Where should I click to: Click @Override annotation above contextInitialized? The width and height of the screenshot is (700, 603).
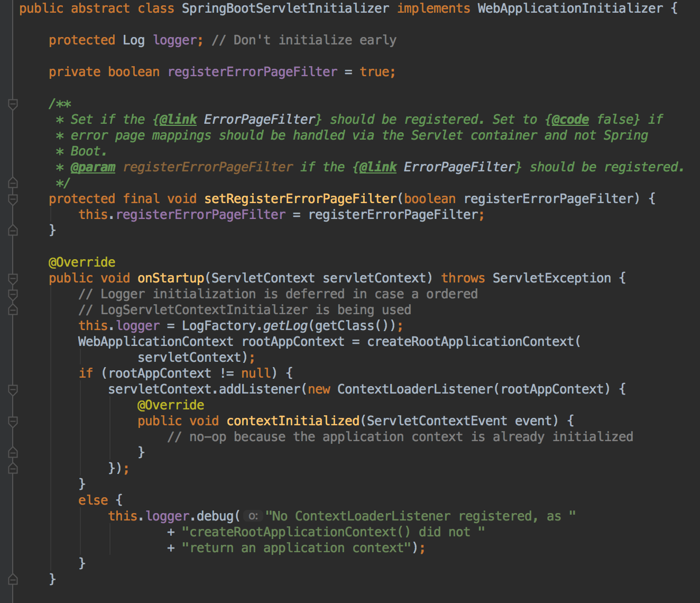[171, 405]
